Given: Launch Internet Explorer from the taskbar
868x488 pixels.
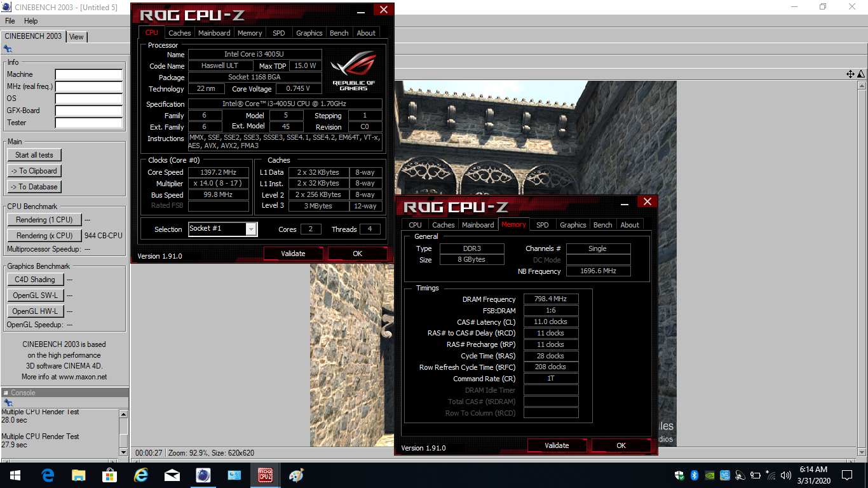Looking at the screenshot, I should click(x=141, y=475).
